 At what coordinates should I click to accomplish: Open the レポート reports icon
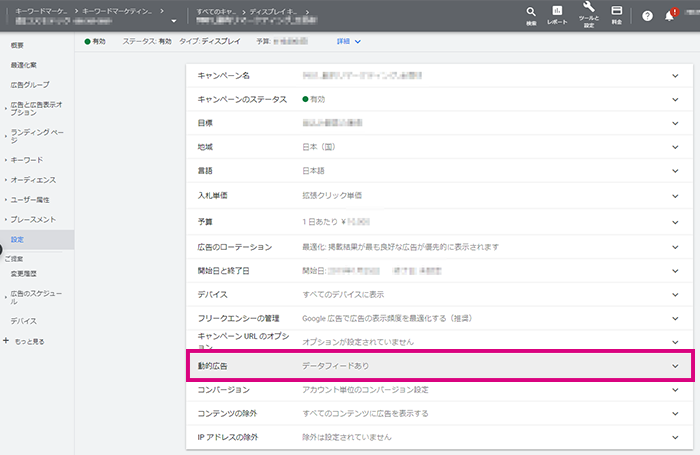pyautogui.click(x=557, y=11)
